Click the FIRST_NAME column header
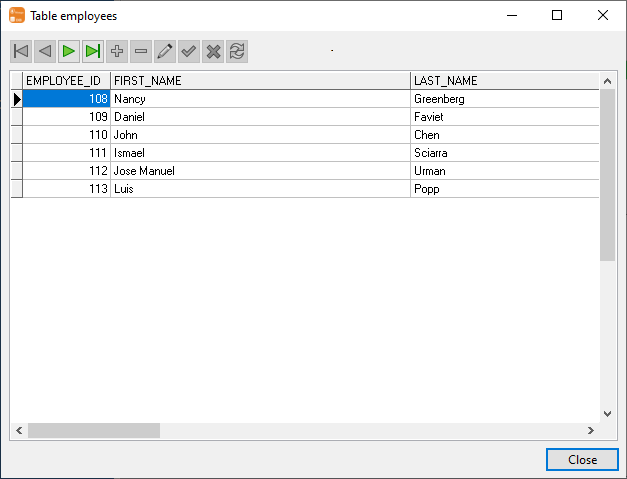 tap(260, 80)
